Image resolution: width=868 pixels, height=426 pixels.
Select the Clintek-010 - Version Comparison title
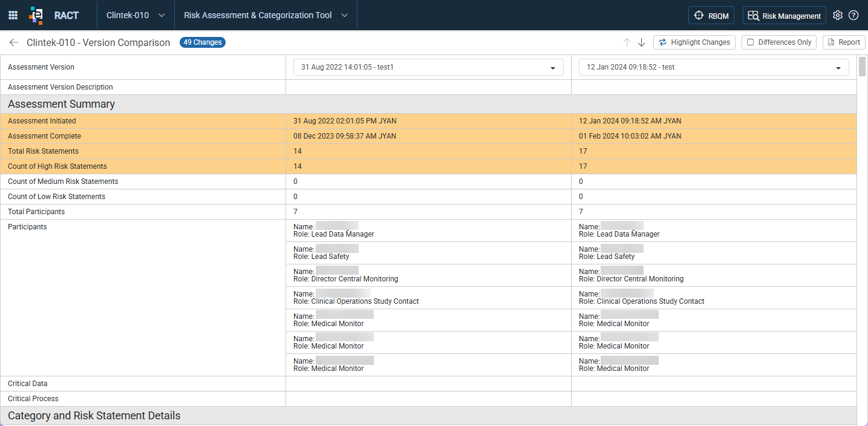[99, 42]
